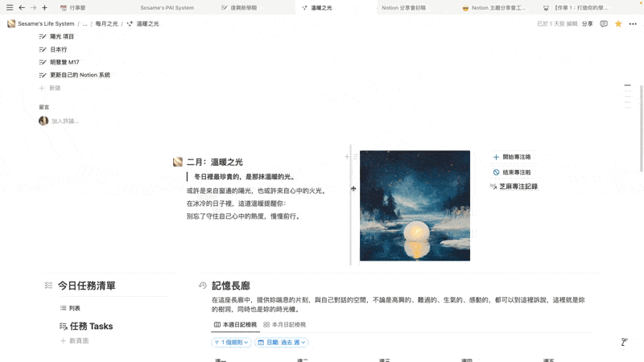Switch to the 本月日記檢視 view tab
Image resolution: width=644 pixels, height=362 pixels.
point(285,325)
